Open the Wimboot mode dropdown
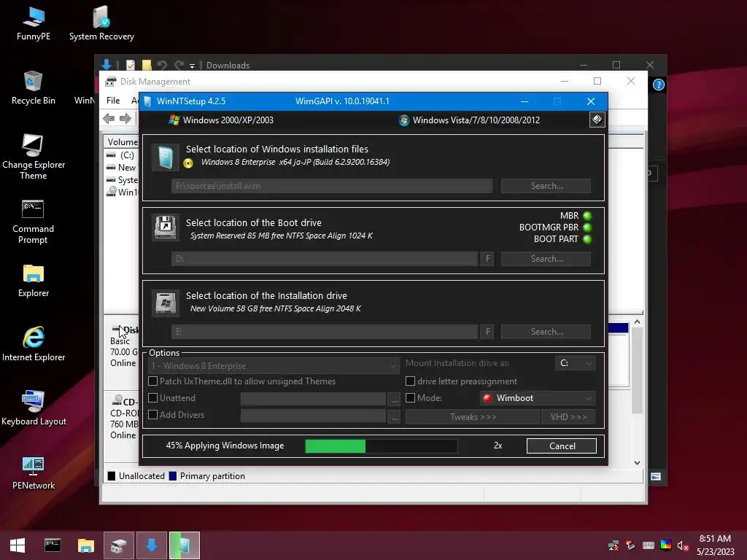 tap(538, 398)
